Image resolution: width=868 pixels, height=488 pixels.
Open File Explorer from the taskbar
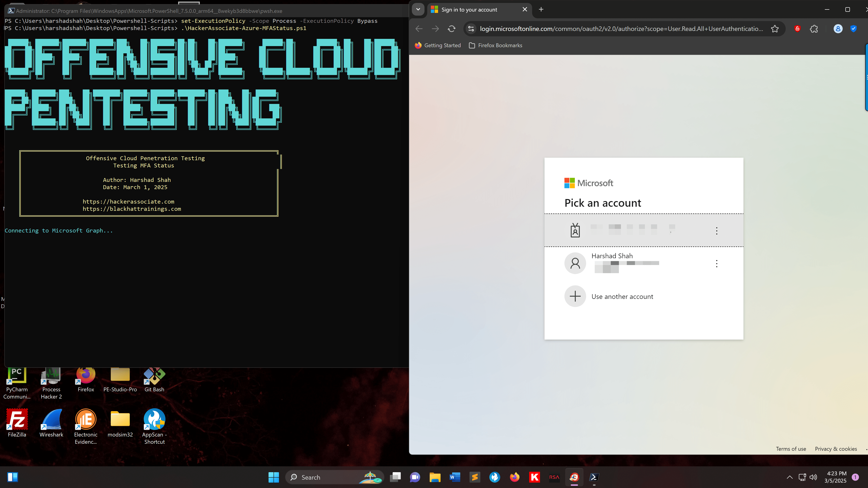[x=435, y=477]
